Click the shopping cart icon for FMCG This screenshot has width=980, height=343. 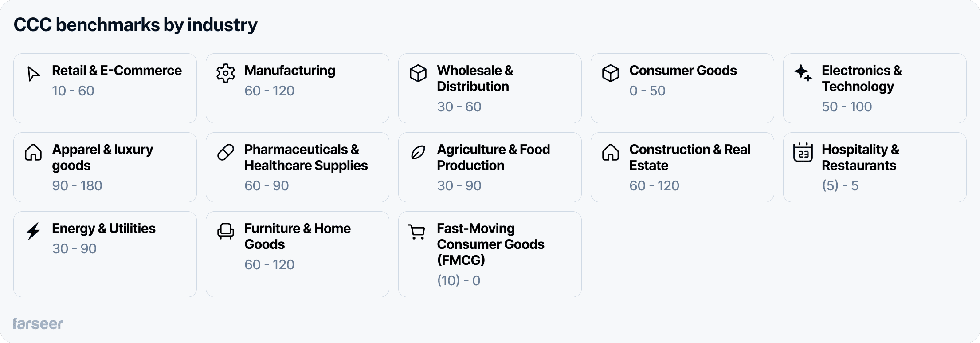point(417,232)
